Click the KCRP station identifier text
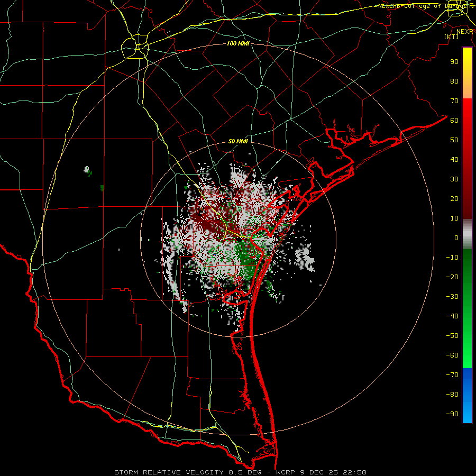This screenshot has height=476, width=476. (x=286, y=472)
